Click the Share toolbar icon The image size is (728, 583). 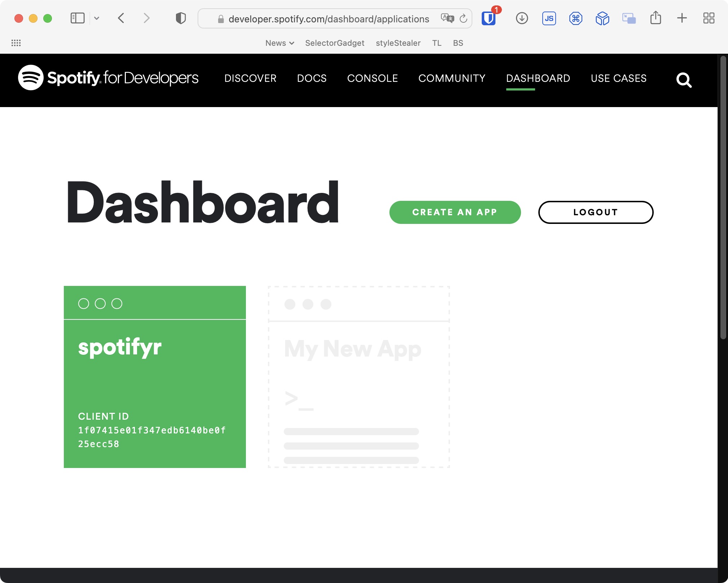pos(656,18)
